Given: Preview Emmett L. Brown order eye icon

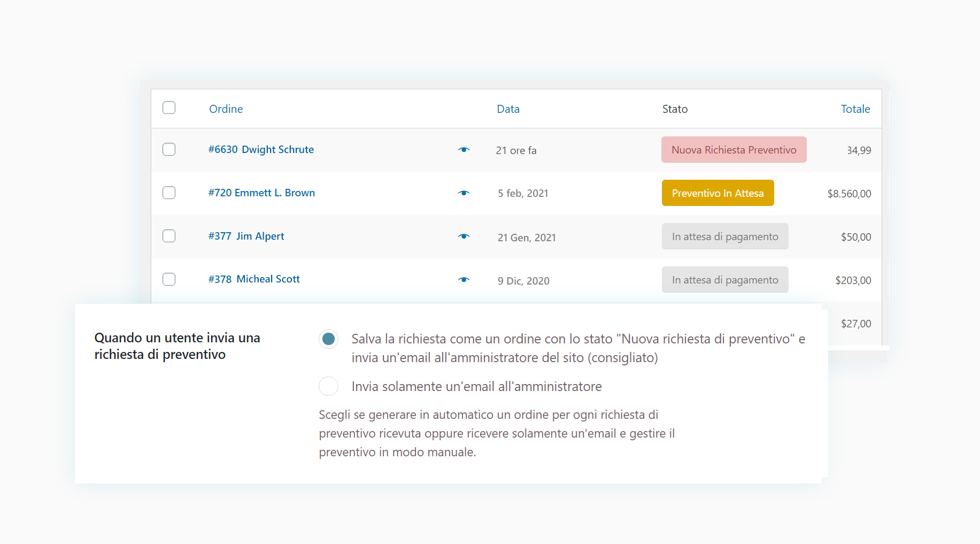Looking at the screenshot, I should (464, 193).
